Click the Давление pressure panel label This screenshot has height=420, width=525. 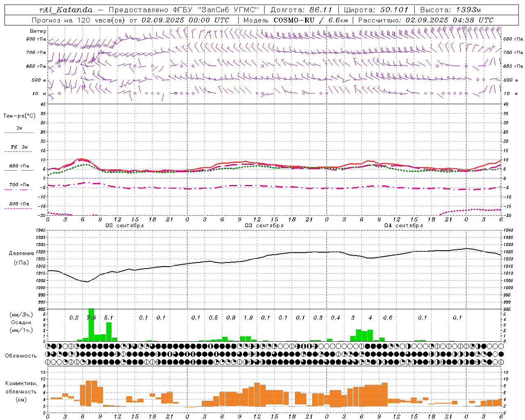(21, 253)
